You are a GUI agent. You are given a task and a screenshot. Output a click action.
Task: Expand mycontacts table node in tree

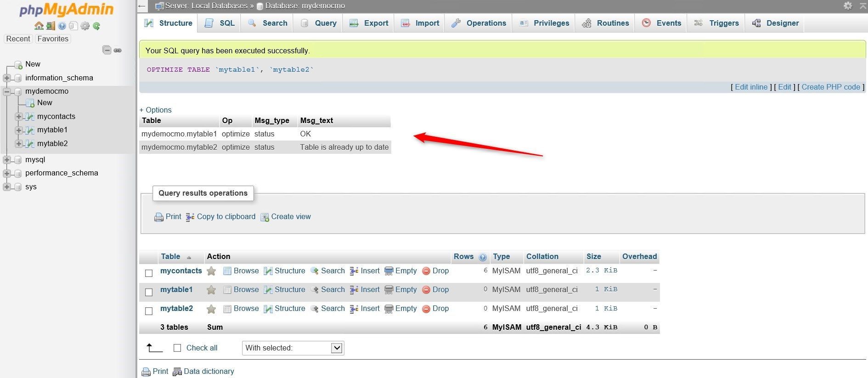tap(19, 117)
